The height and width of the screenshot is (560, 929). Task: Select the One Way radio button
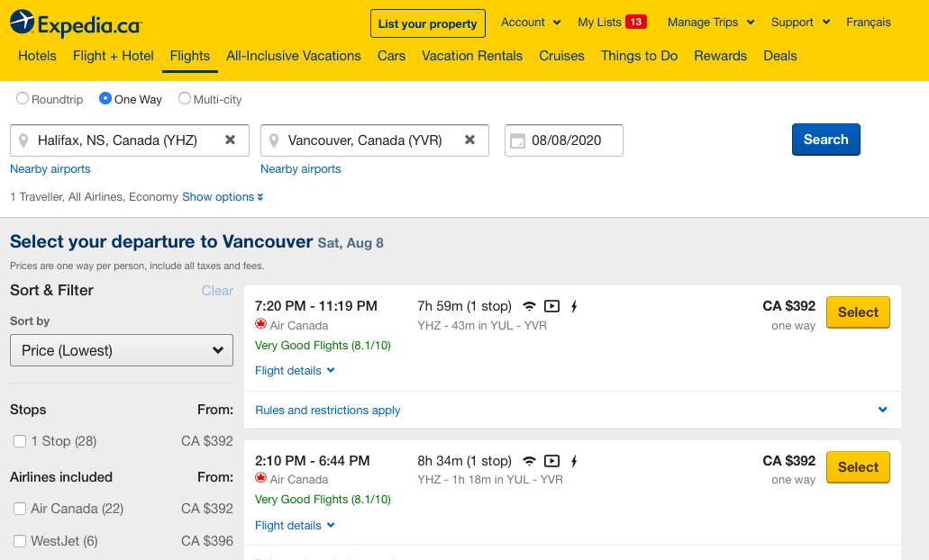click(x=105, y=98)
